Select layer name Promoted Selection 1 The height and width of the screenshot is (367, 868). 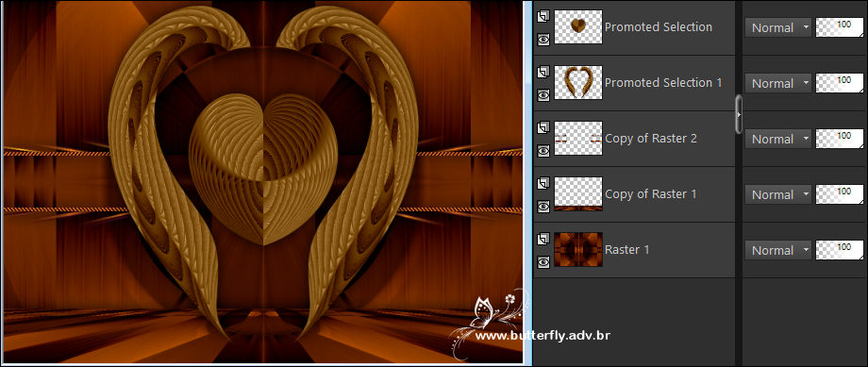pyautogui.click(x=663, y=82)
